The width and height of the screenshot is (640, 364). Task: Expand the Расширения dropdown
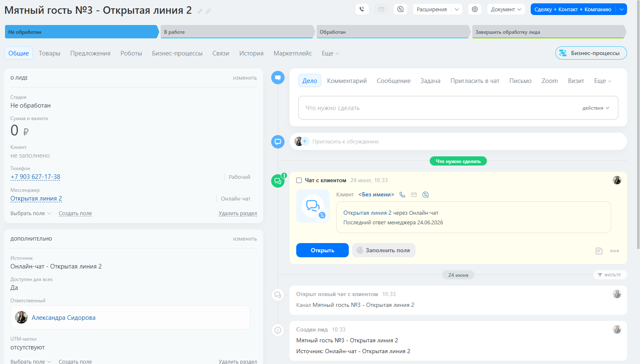coord(437,9)
